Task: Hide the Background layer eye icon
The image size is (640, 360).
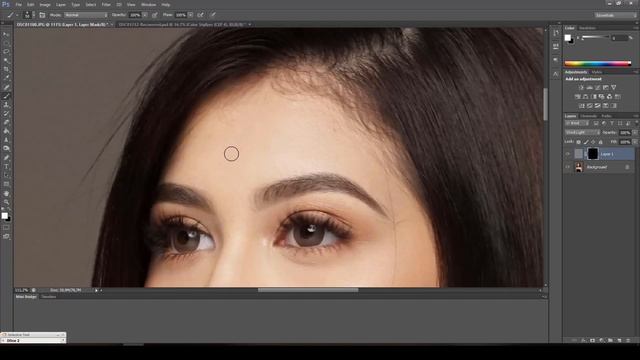Action: coord(567,167)
